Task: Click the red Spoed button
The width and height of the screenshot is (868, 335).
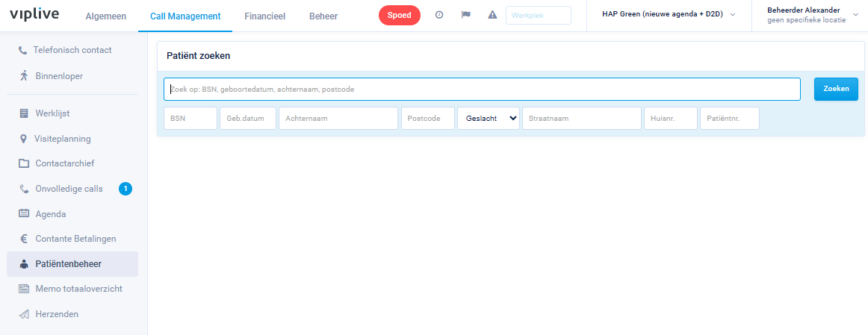Action: click(399, 15)
